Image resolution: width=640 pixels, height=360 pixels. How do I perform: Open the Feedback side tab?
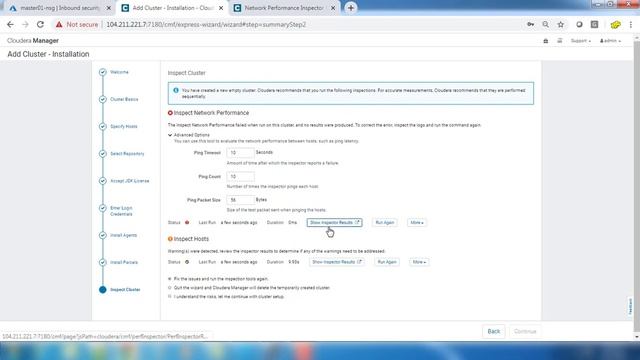[x=631, y=306]
